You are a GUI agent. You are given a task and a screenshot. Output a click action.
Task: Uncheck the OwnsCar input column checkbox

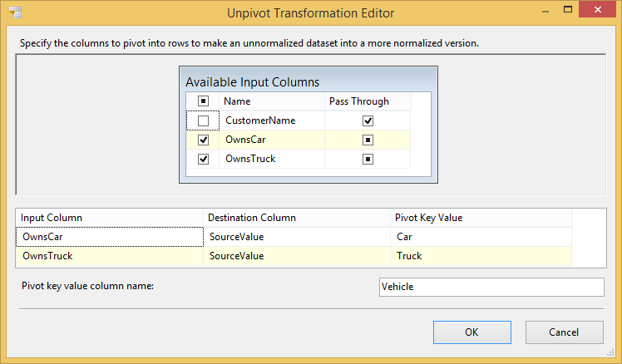tap(203, 140)
